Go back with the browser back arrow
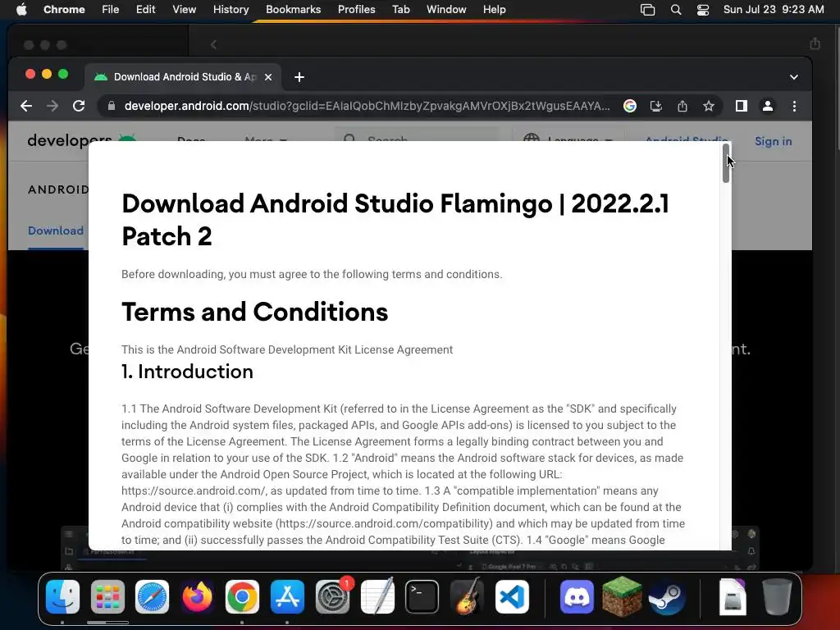Image resolution: width=840 pixels, height=630 pixels. pyautogui.click(x=26, y=106)
